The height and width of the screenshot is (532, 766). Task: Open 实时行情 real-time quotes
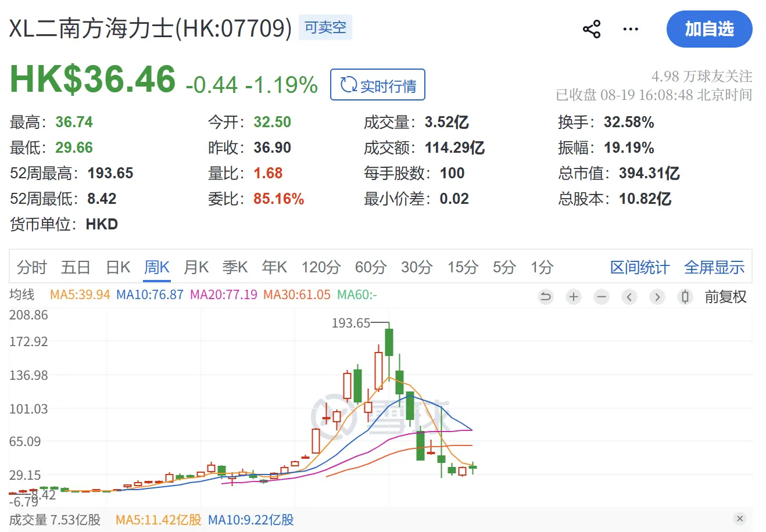[x=378, y=85]
